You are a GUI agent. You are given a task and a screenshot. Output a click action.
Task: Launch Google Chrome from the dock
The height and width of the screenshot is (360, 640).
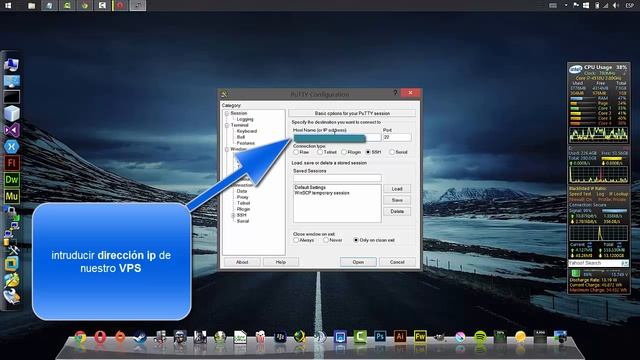(80, 337)
